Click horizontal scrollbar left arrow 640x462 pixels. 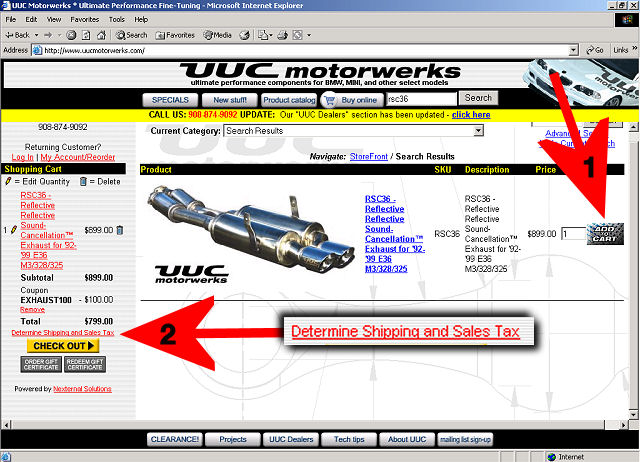point(6,425)
